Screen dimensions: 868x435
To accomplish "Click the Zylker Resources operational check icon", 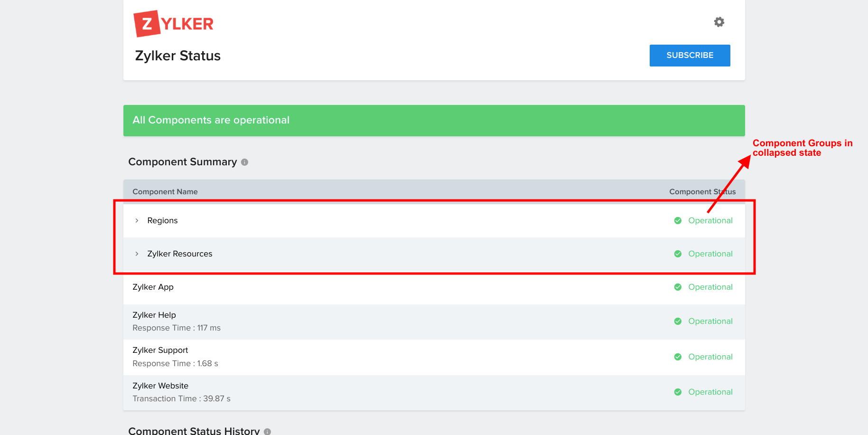I will (678, 254).
